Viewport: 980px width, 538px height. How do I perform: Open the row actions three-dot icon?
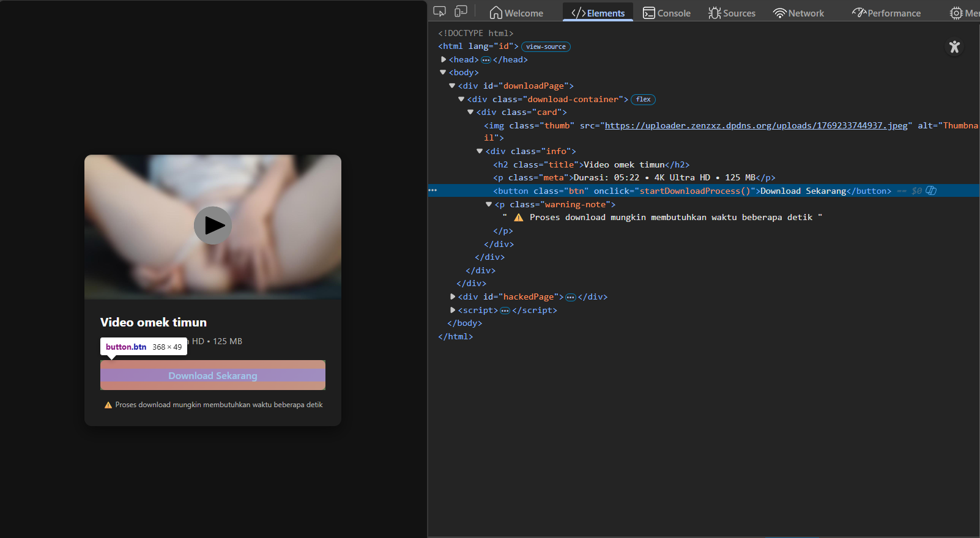(x=432, y=191)
